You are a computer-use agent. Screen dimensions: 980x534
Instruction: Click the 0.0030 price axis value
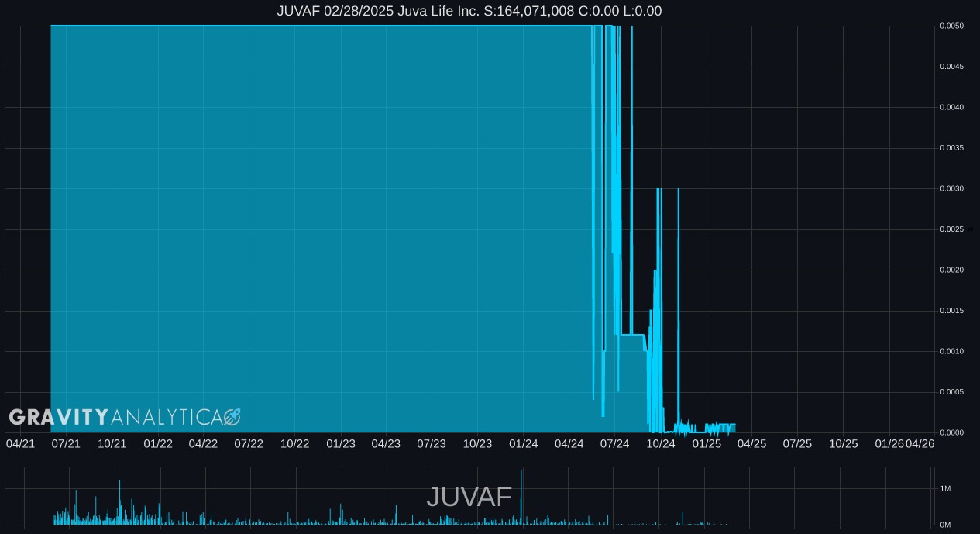(952, 188)
